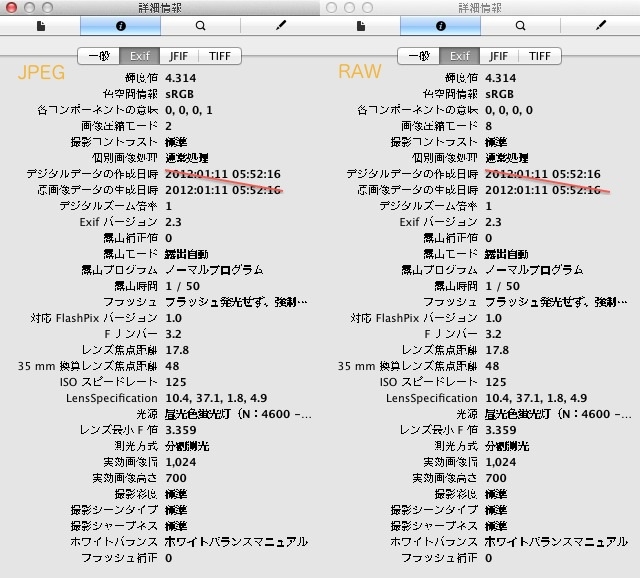This screenshot has width=640, height=578.
Task: Click LensSpecification value in JPEG window
Action: pos(216,398)
